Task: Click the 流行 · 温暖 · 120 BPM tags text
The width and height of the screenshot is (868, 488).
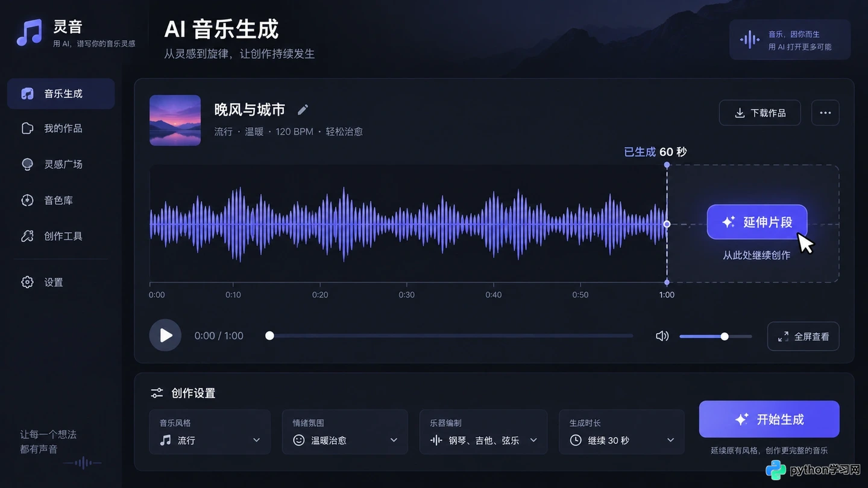Action: [x=288, y=131]
